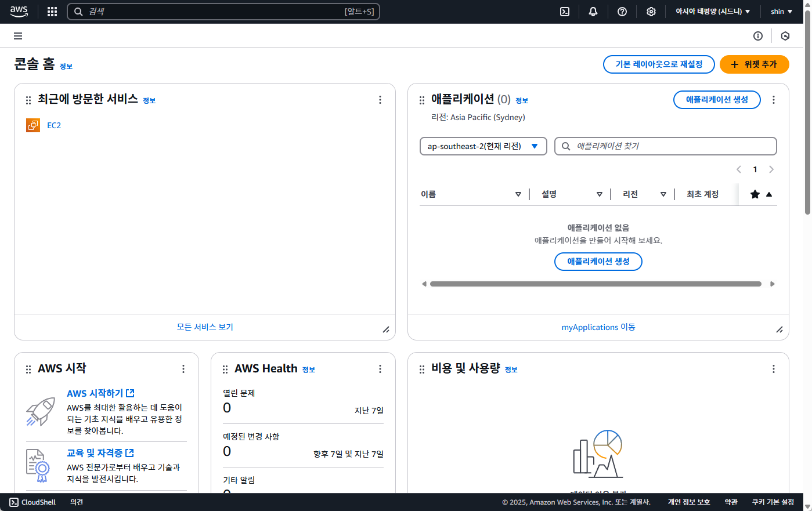
Task: Toggle the hamburger navigation menu
Action: click(18, 36)
